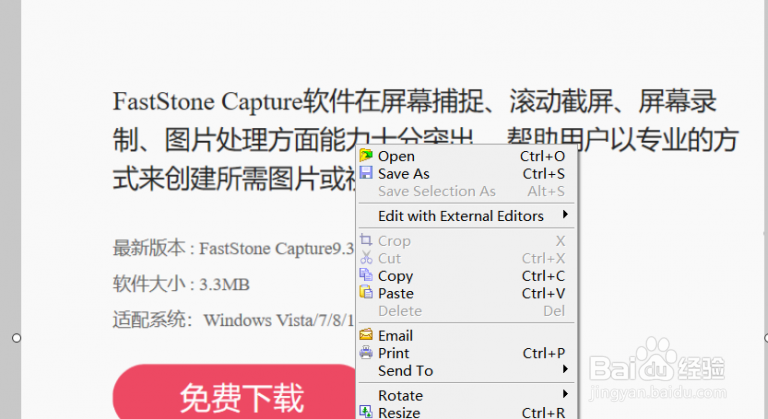The image size is (768, 419).
Task: Open the Rotate submenu
Action: click(x=466, y=395)
